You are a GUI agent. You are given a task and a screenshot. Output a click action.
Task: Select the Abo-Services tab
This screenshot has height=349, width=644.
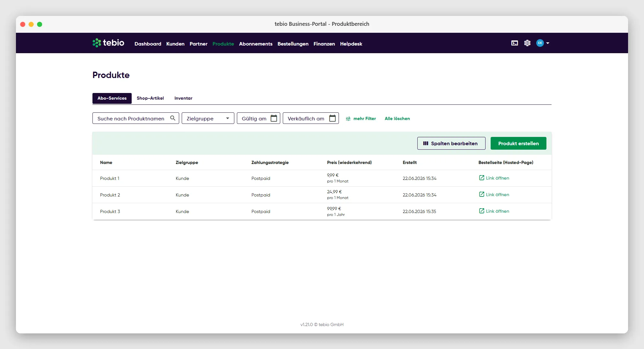pos(112,98)
